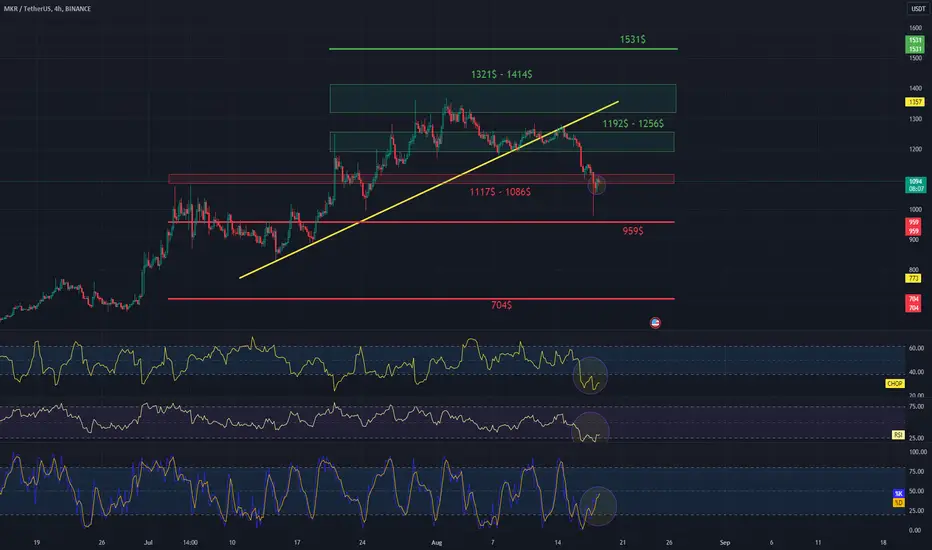The width and height of the screenshot is (932, 550).
Task: Click the US flag economic event marker
Action: [655, 323]
